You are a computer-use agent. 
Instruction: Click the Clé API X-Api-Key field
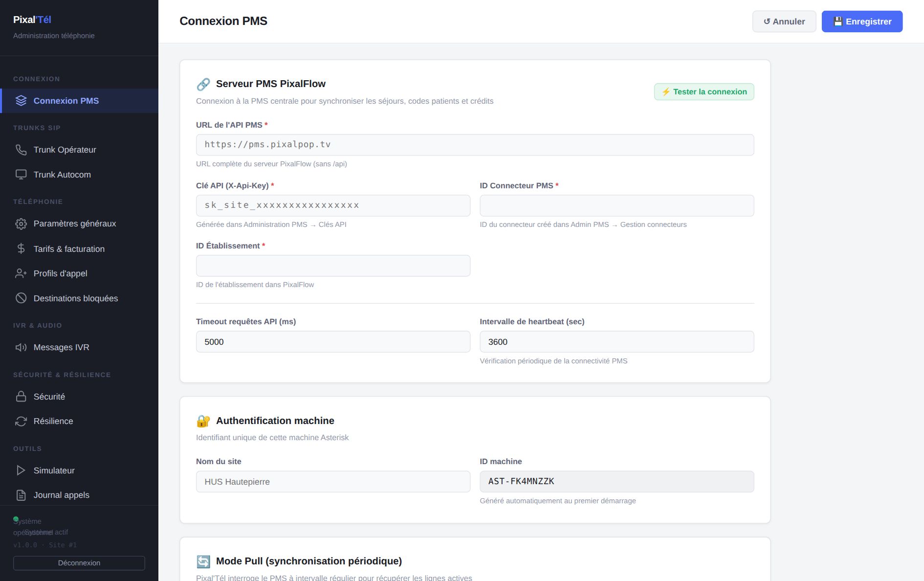(x=333, y=205)
